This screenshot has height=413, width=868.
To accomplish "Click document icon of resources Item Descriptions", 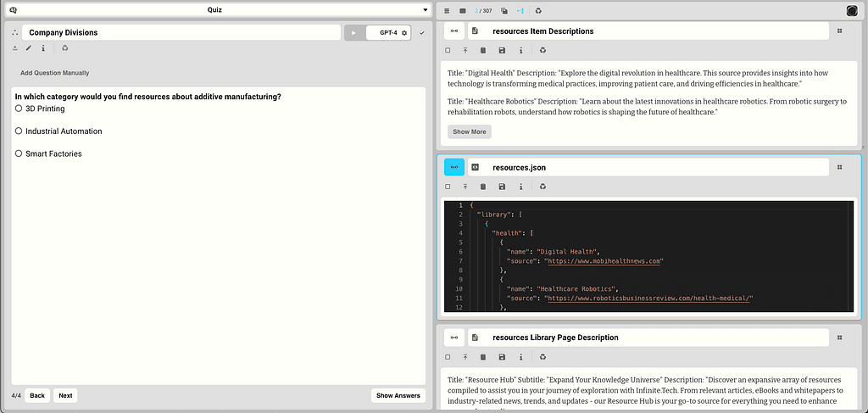I will pyautogui.click(x=475, y=31).
